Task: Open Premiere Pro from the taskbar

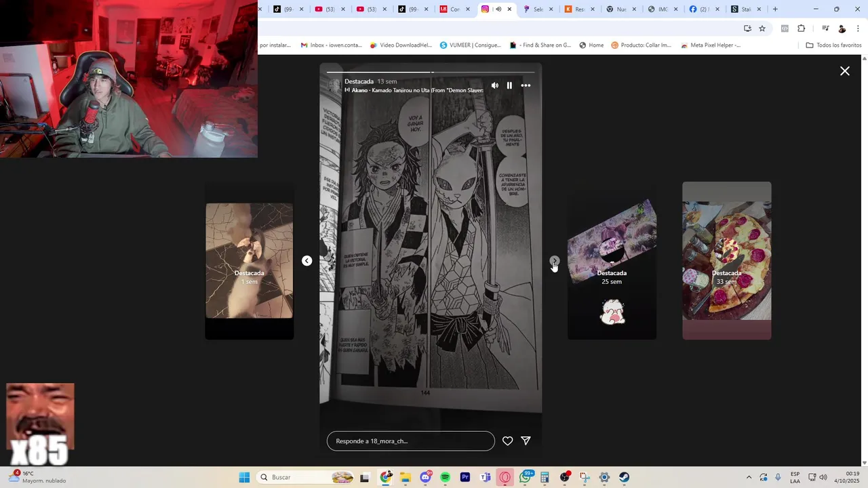Action: (x=465, y=477)
